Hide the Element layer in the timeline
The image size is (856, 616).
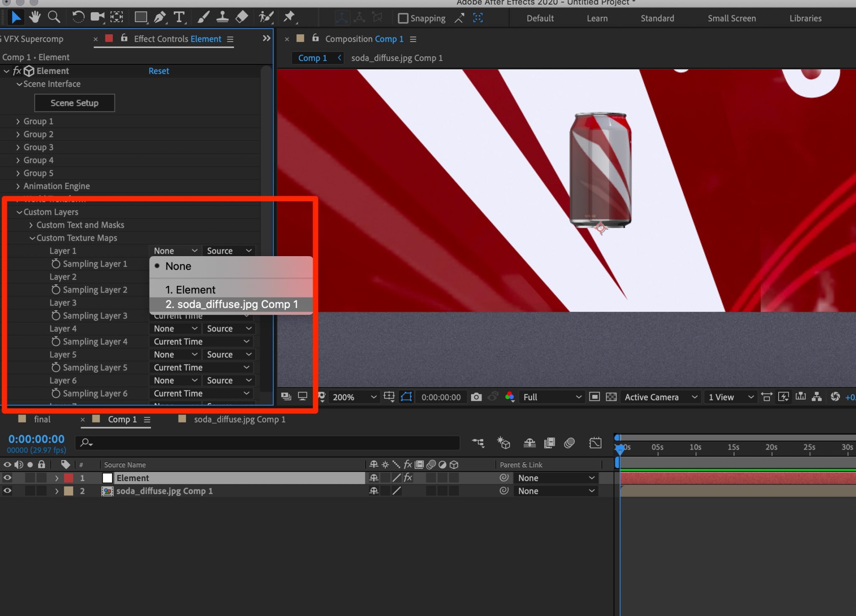(x=7, y=478)
